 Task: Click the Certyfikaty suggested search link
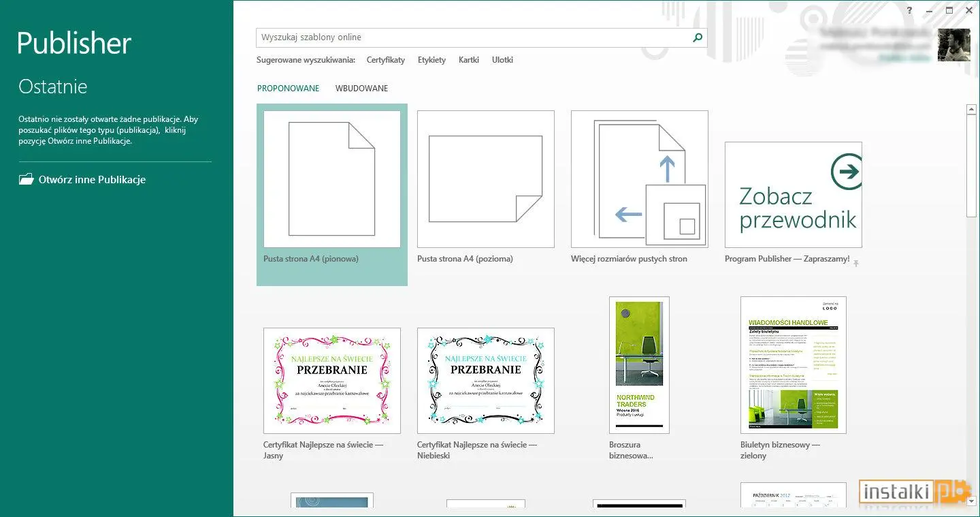385,60
